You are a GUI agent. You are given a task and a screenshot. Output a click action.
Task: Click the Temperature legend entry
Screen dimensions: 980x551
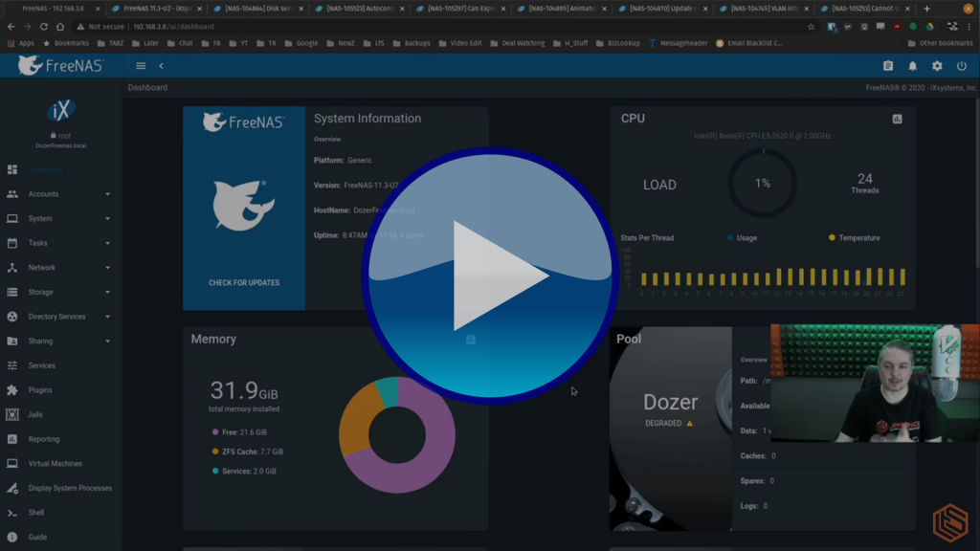click(855, 238)
